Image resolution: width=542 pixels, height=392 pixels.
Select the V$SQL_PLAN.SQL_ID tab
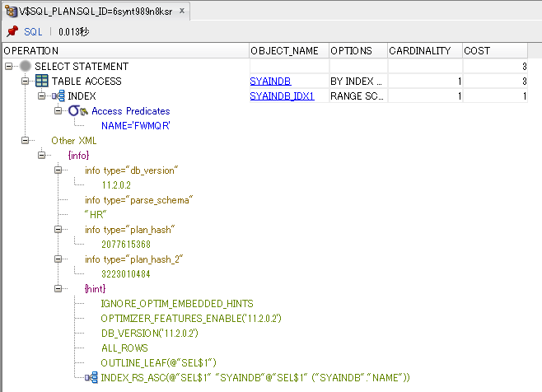(x=97, y=11)
